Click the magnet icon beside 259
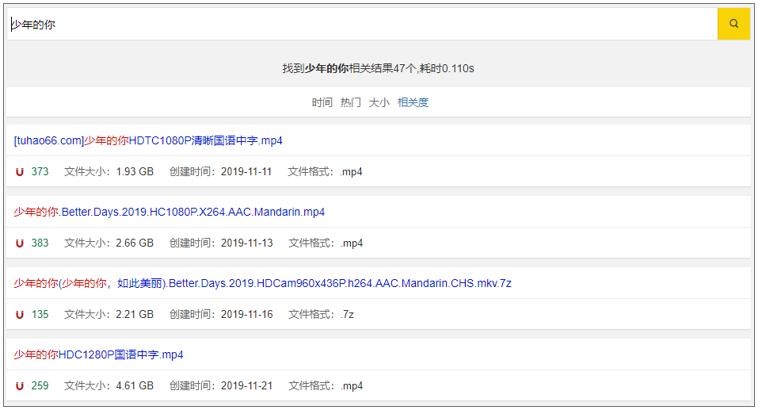Image resolution: width=759 pixels, height=412 pixels. 19,386
